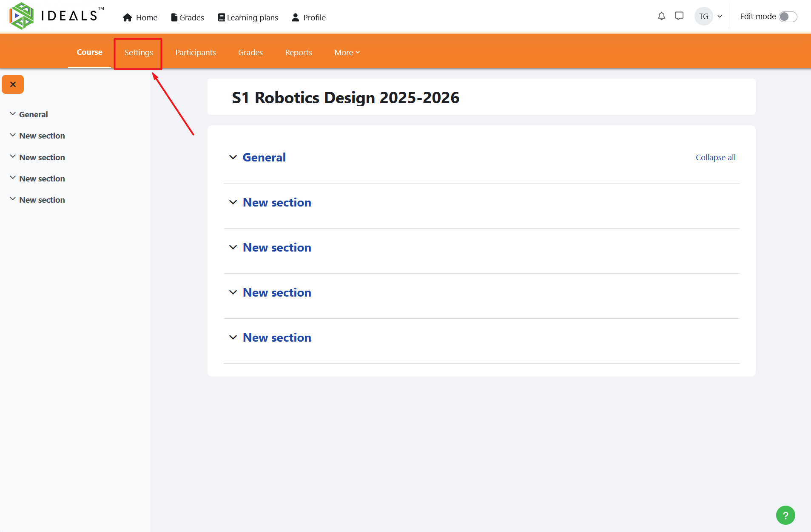The width and height of the screenshot is (811, 532).
Task: Switch to the Participants tab
Action: [x=196, y=52]
